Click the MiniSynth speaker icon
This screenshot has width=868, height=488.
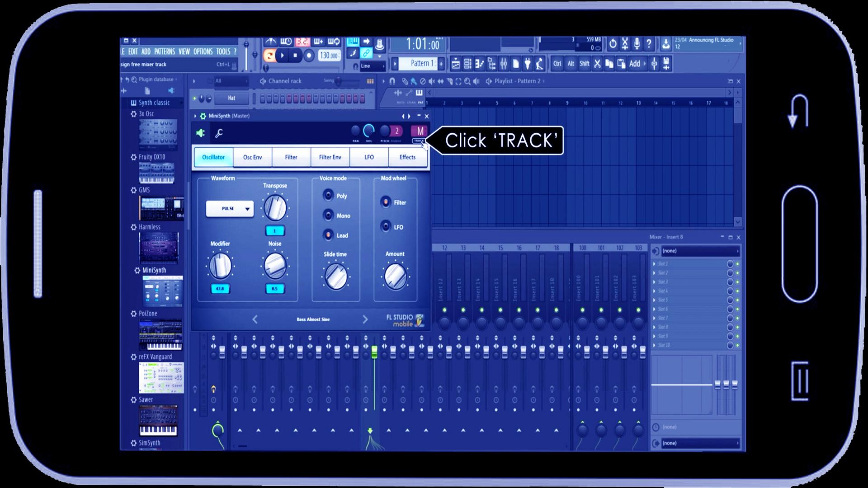click(200, 133)
